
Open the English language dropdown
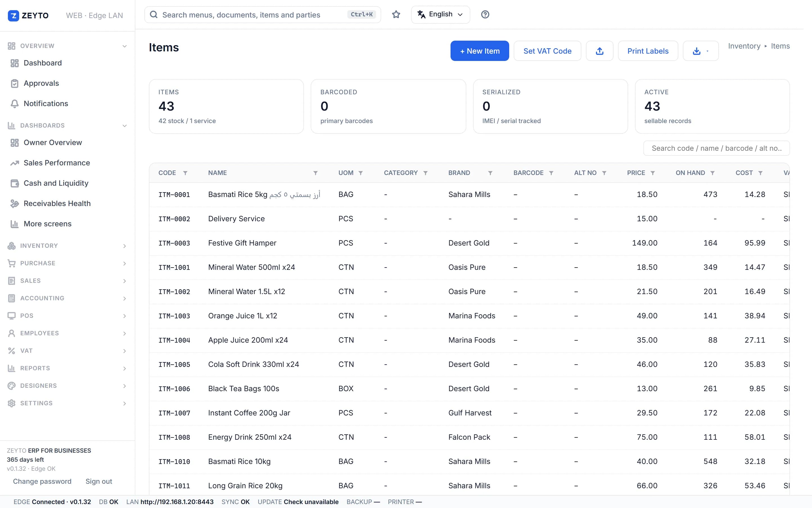pos(440,14)
